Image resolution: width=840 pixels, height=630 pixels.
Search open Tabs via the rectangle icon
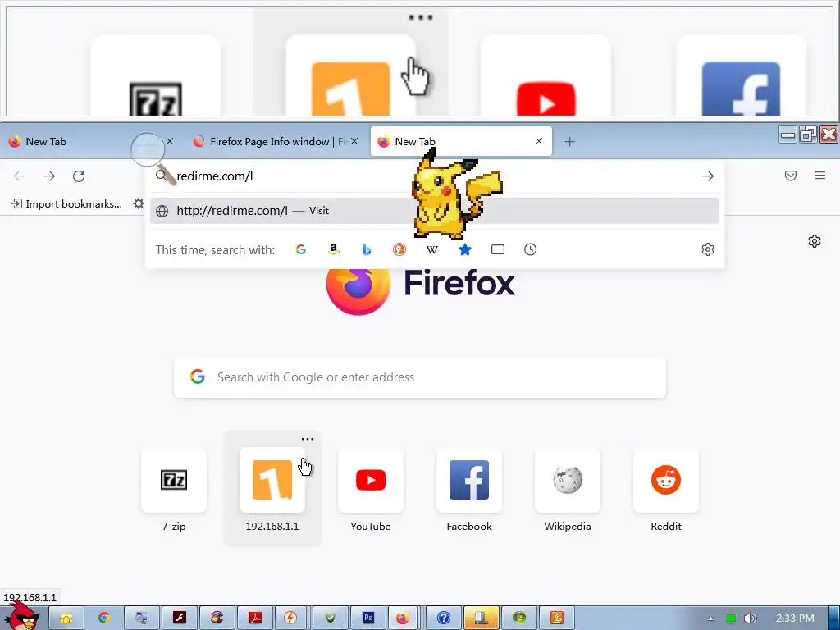pos(498,249)
